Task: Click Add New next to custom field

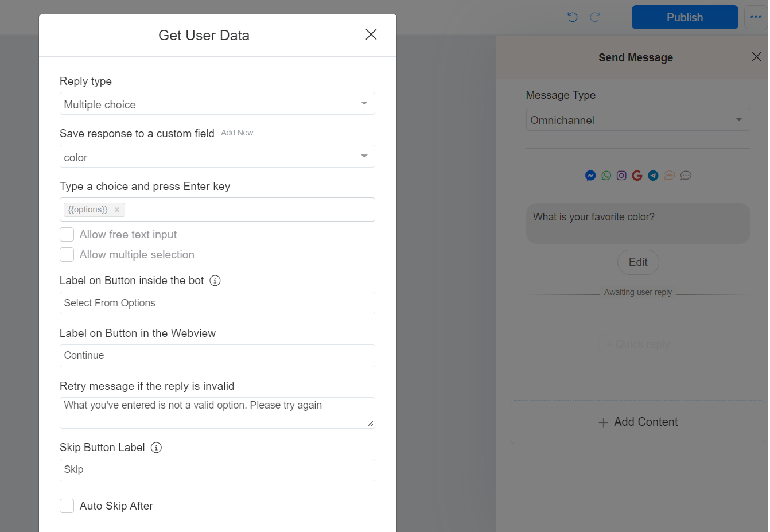Action: [x=237, y=133]
